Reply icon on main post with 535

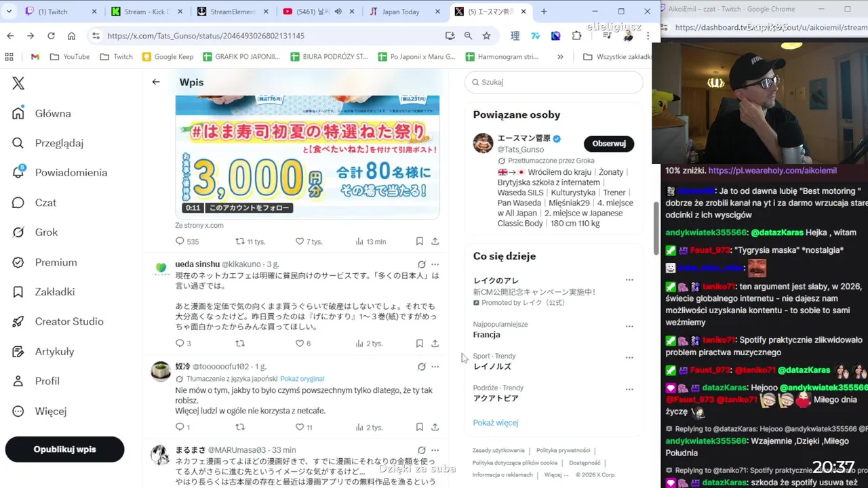point(180,241)
